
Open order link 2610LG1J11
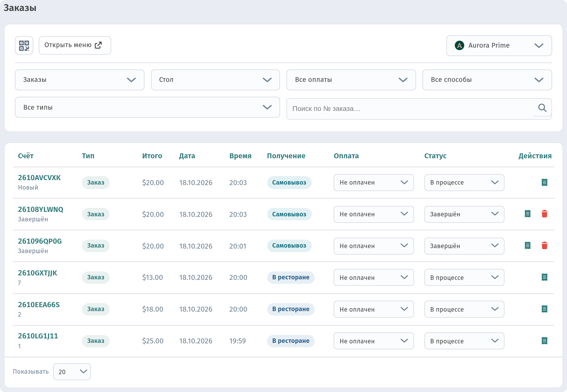tap(38, 336)
